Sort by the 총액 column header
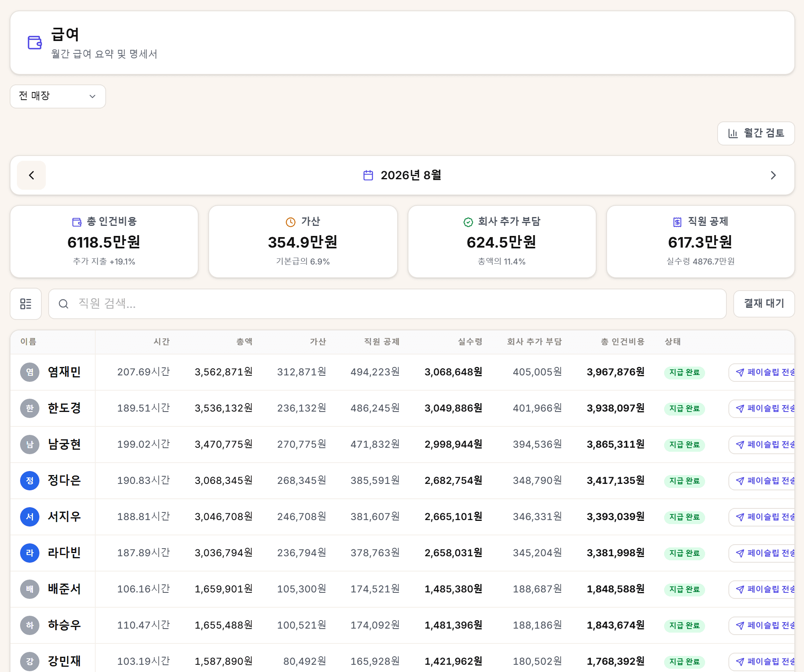The image size is (804, 672). pos(244,342)
